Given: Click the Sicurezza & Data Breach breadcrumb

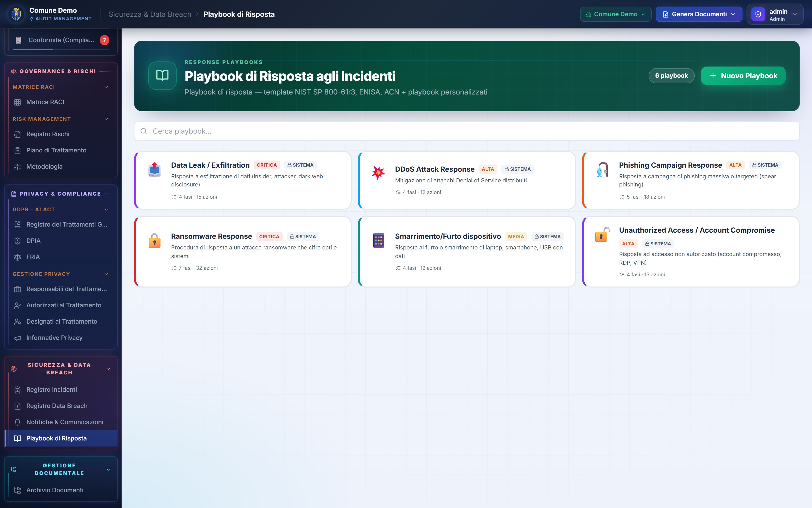Looking at the screenshot, I should click(x=150, y=14).
